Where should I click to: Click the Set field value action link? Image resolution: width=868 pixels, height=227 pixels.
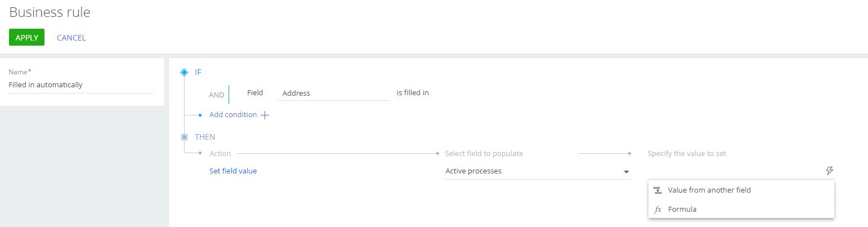coord(233,171)
